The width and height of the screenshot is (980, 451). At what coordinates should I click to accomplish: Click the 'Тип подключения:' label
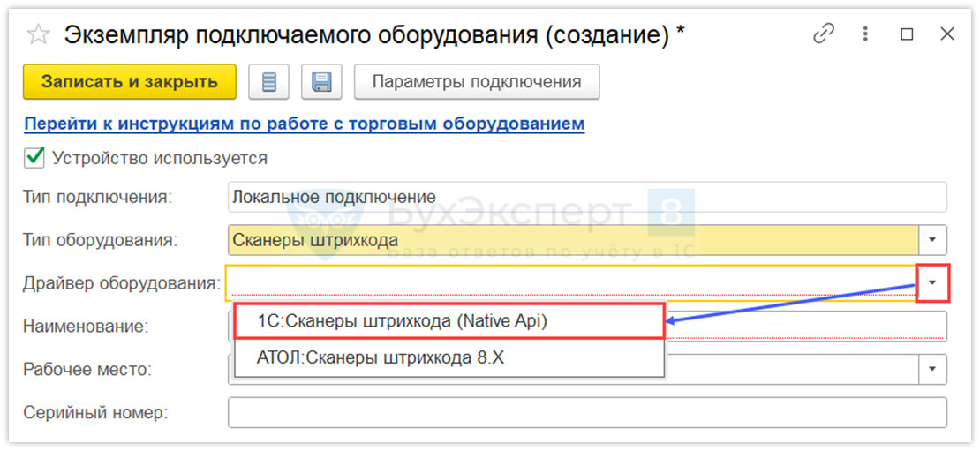click(97, 198)
